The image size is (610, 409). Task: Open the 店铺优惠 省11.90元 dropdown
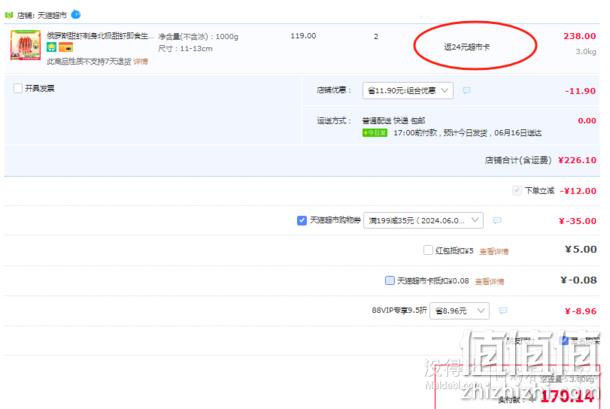[408, 90]
